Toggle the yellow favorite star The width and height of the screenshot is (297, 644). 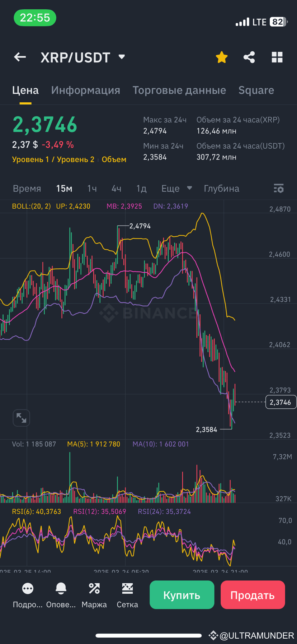click(x=222, y=57)
